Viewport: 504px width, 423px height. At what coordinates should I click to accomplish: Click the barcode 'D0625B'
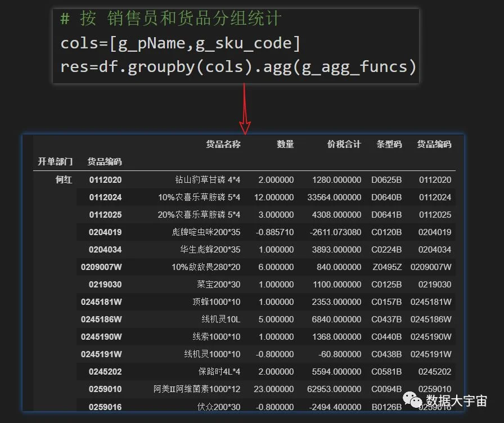point(386,179)
